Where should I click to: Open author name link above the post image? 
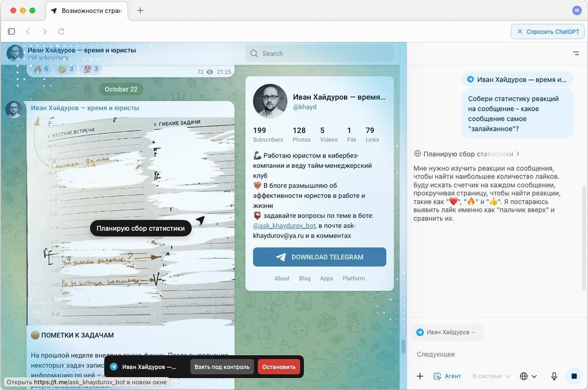[85, 108]
